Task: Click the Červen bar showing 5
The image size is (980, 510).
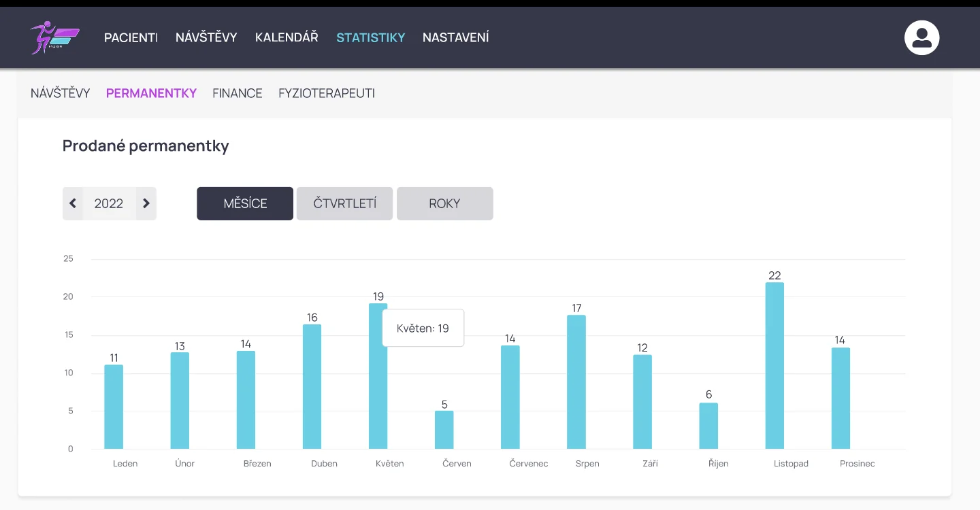Action: tap(444, 430)
